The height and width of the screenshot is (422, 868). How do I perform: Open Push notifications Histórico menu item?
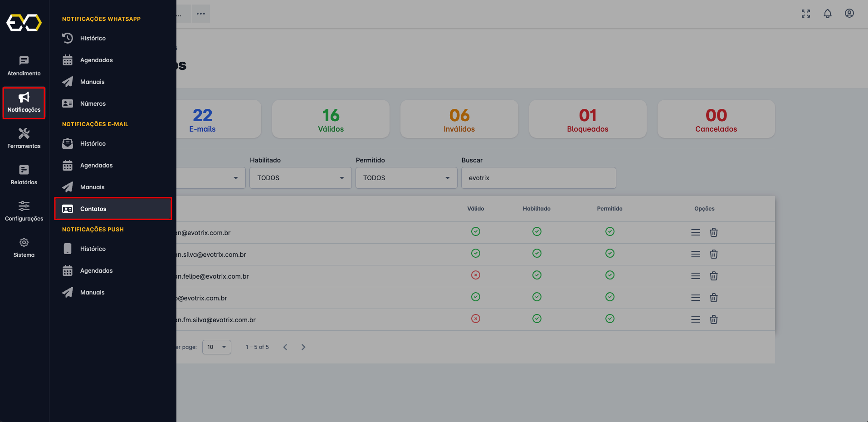(x=93, y=249)
